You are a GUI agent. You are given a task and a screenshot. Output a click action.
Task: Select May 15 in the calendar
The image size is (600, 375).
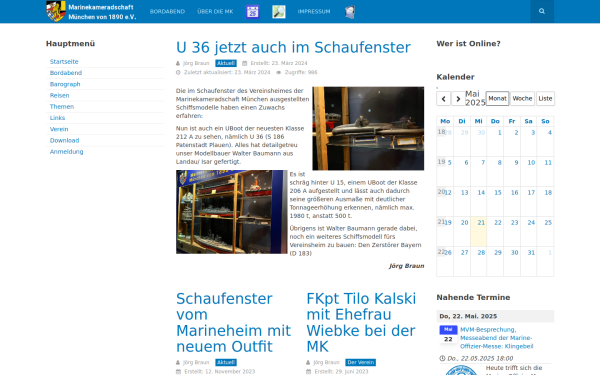pos(497,192)
